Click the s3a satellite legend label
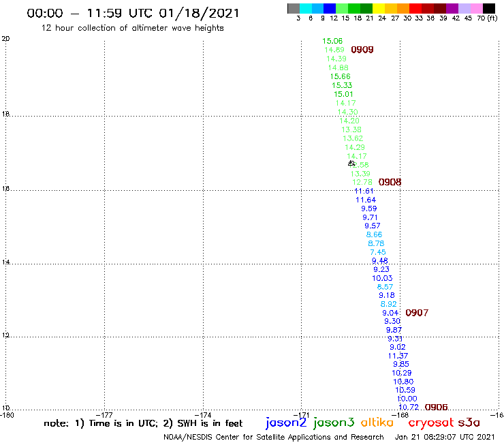 (469, 423)
